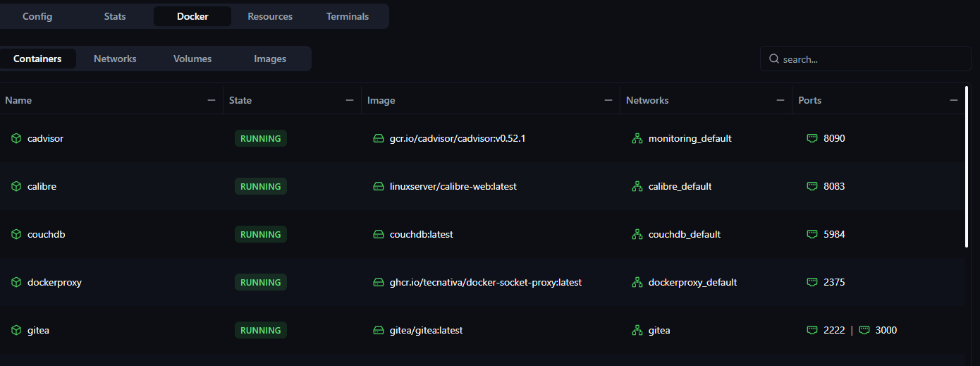Click the vertical scrollbar of the table

[x=967, y=166]
